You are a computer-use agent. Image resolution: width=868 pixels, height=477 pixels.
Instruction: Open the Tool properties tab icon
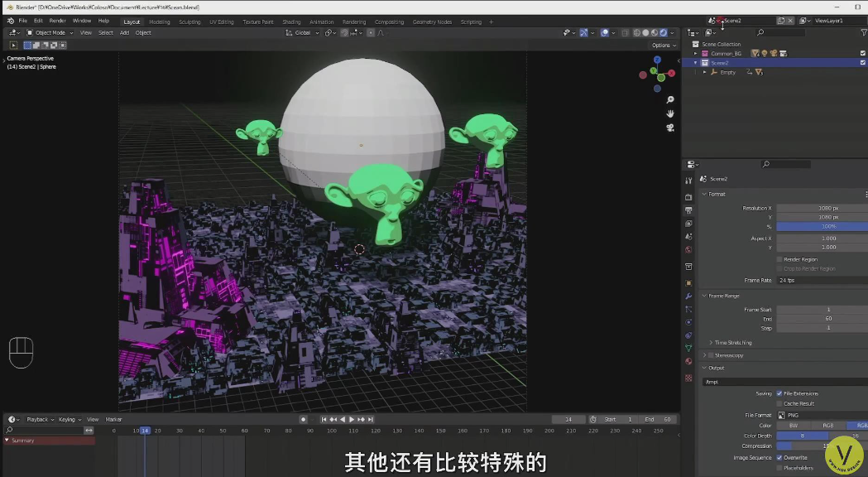688,181
